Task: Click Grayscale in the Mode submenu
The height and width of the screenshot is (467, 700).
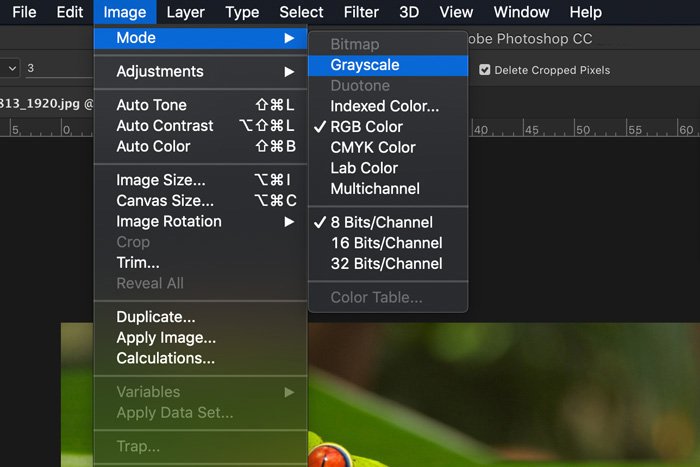Action: click(365, 65)
